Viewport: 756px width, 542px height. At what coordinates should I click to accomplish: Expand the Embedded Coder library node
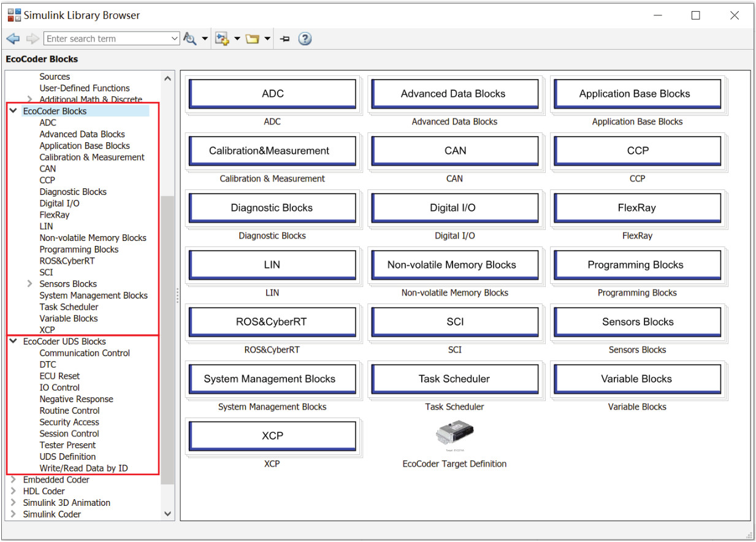(13, 479)
